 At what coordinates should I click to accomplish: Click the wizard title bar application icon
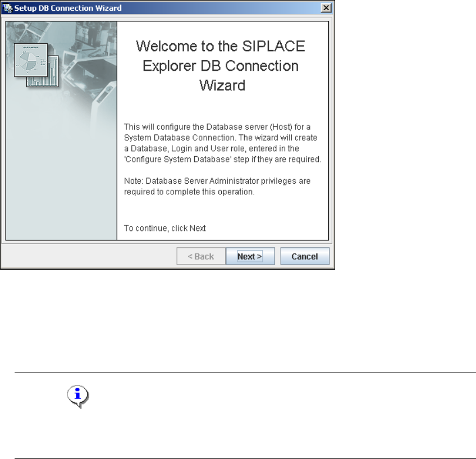(x=7, y=8)
